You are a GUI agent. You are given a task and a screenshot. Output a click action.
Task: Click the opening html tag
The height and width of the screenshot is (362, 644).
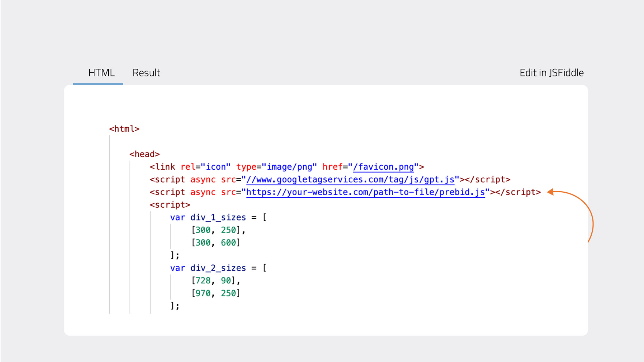pos(124,129)
